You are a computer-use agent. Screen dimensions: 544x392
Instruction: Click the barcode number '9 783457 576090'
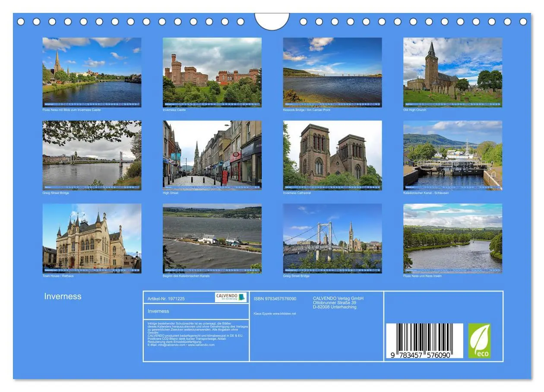click(421, 355)
